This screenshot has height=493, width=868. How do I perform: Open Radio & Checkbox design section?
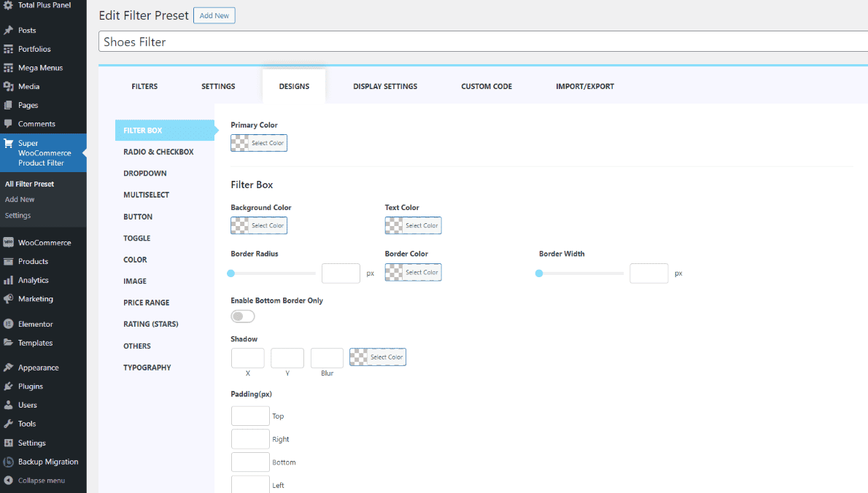point(158,152)
